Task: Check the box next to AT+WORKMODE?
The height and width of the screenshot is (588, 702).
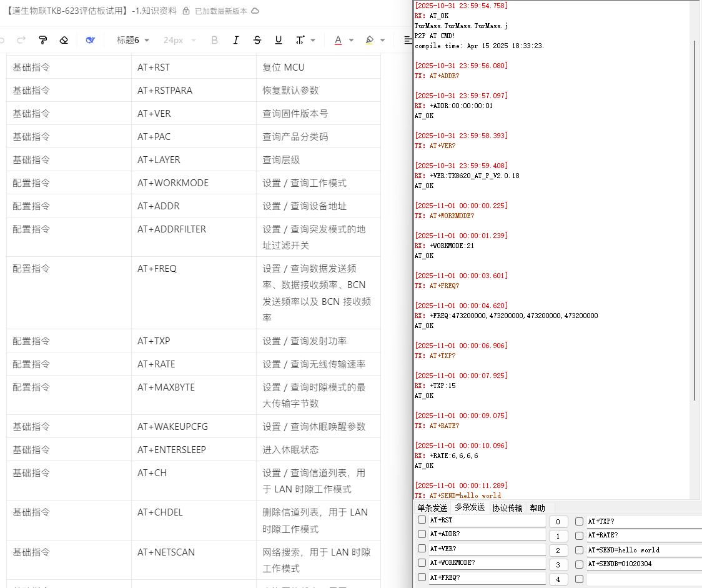Action: [x=422, y=562]
